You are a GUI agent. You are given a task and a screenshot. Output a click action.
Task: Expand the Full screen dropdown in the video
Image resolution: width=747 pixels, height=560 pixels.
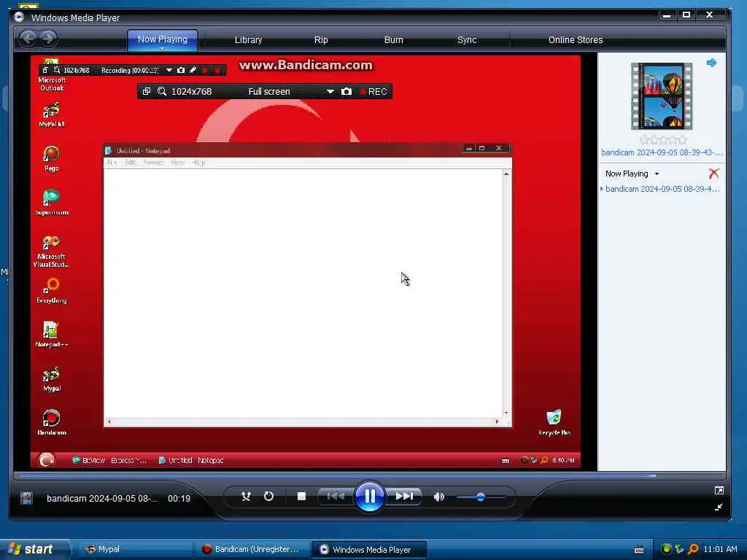point(330,91)
